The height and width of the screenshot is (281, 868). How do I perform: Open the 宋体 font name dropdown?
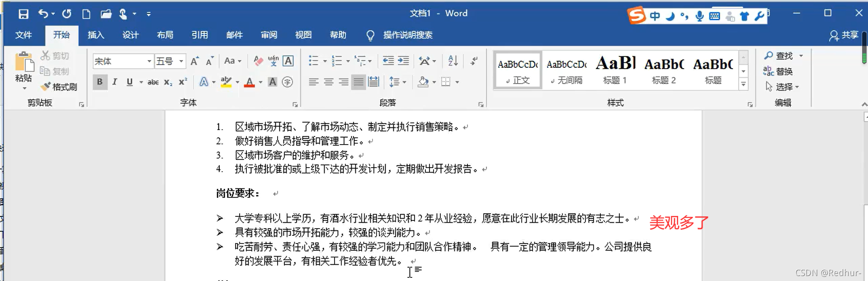pyautogui.click(x=149, y=61)
